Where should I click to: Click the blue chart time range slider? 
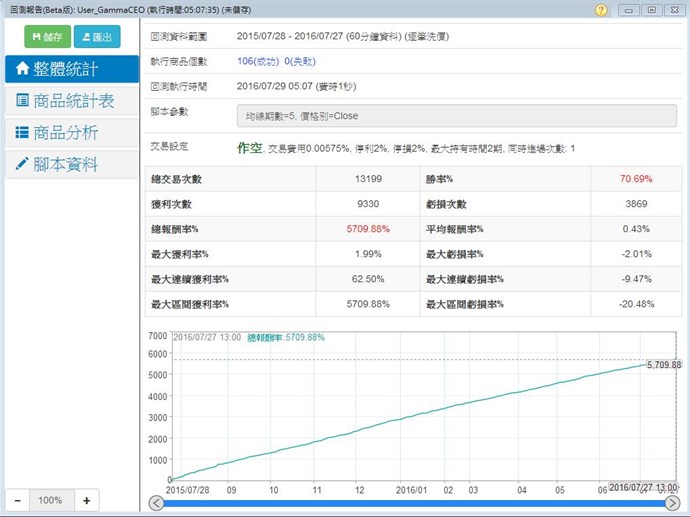click(415, 504)
